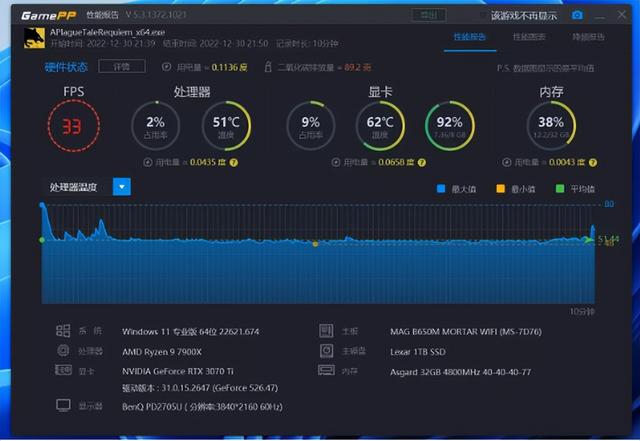Click the GamePP logo in the title bar
640x441 pixels.
pyautogui.click(x=49, y=16)
